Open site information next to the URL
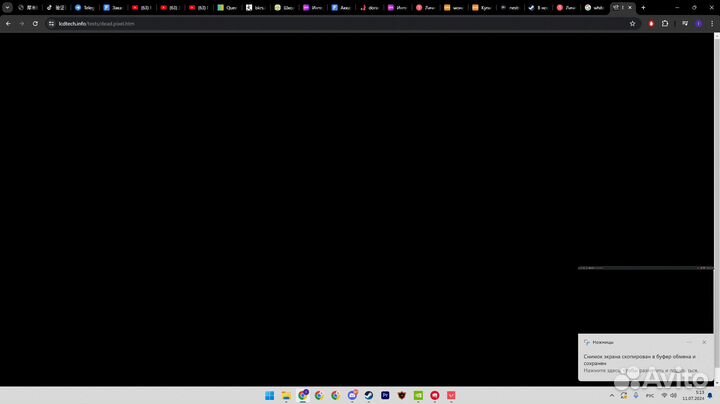This screenshot has width=720, height=404. point(51,23)
